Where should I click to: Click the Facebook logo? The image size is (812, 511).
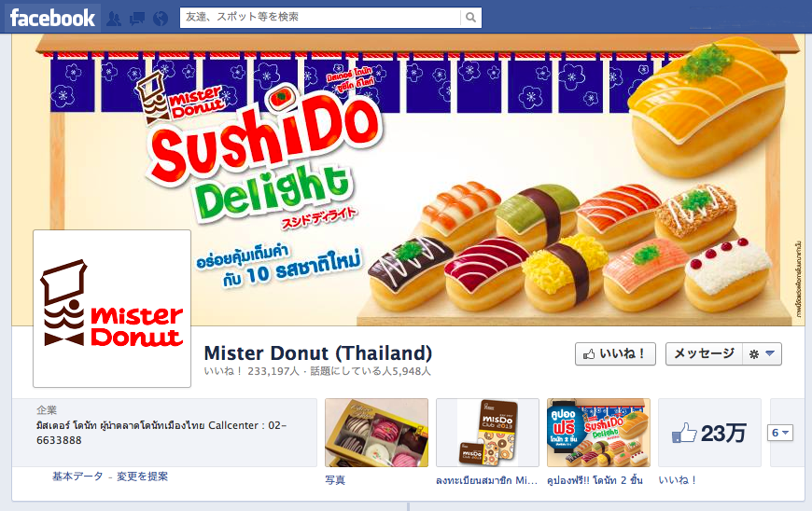click(x=52, y=18)
